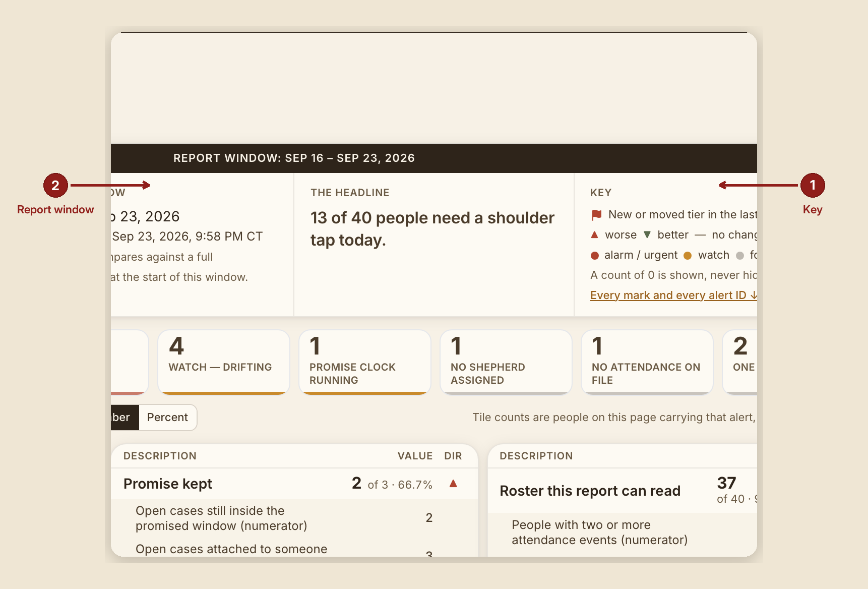The width and height of the screenshot is (868, 589).
Task: Click the 'A count of 0 is shown' note
Action: click(673, 275)
